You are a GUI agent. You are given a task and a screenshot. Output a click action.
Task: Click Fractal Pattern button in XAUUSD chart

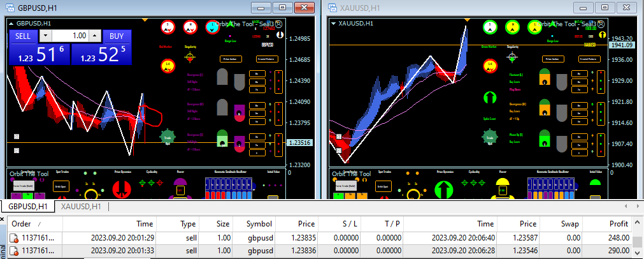click(x=589, y=59)
